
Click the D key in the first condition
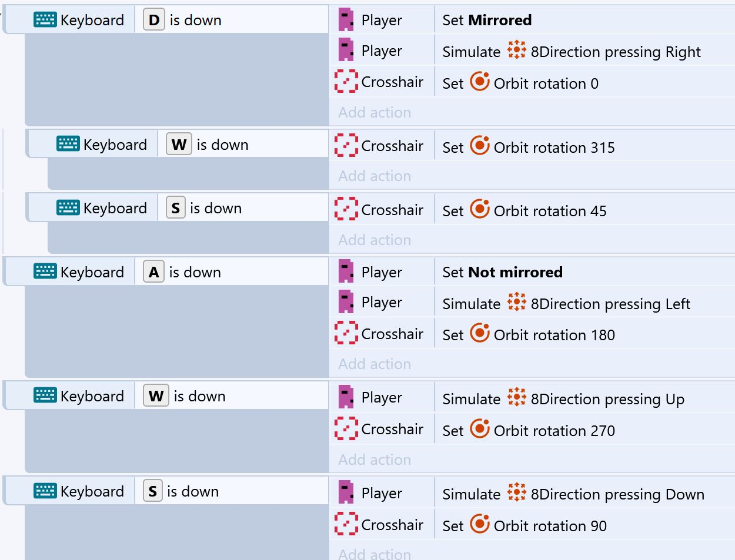pos(154,20)
